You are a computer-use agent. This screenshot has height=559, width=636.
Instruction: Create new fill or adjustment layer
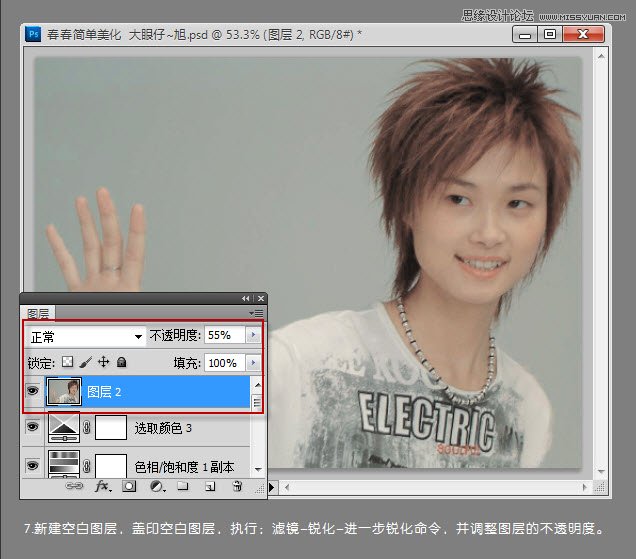click(x=157, y=486)
